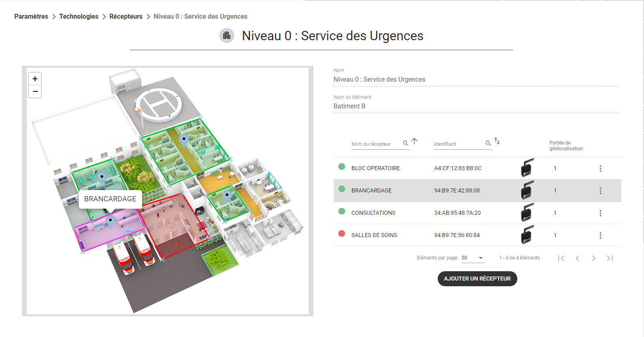Go to the next page of receivers
This screenshot has height=337, width=644.
click(594, 258)
